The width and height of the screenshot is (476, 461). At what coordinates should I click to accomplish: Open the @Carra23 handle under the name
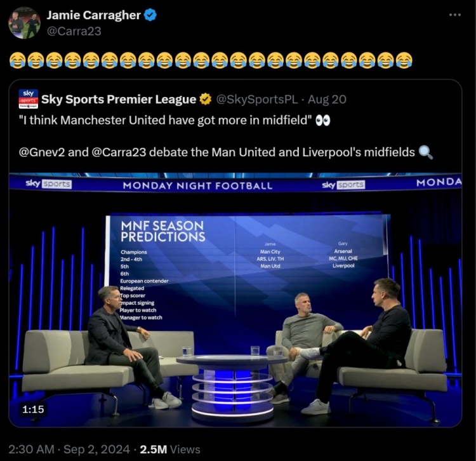pos(74,31)
